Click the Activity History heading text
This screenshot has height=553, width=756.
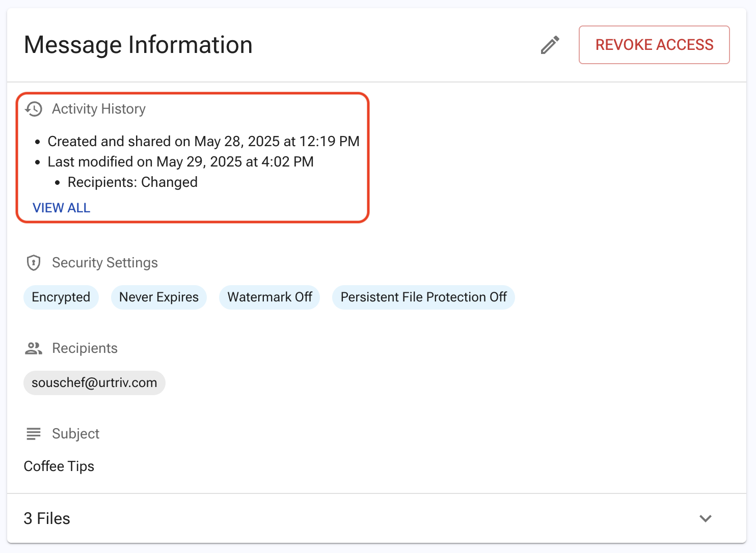tap(99, 109)
